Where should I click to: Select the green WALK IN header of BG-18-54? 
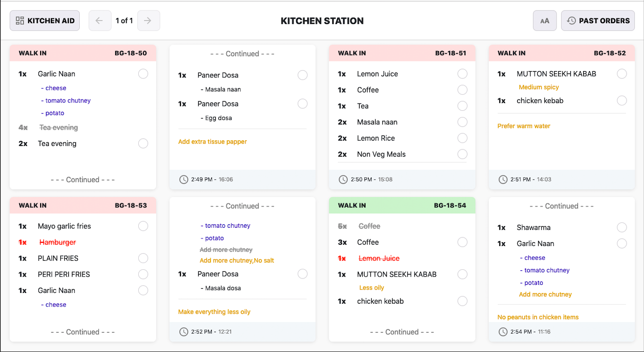click(x=402, y=205)
